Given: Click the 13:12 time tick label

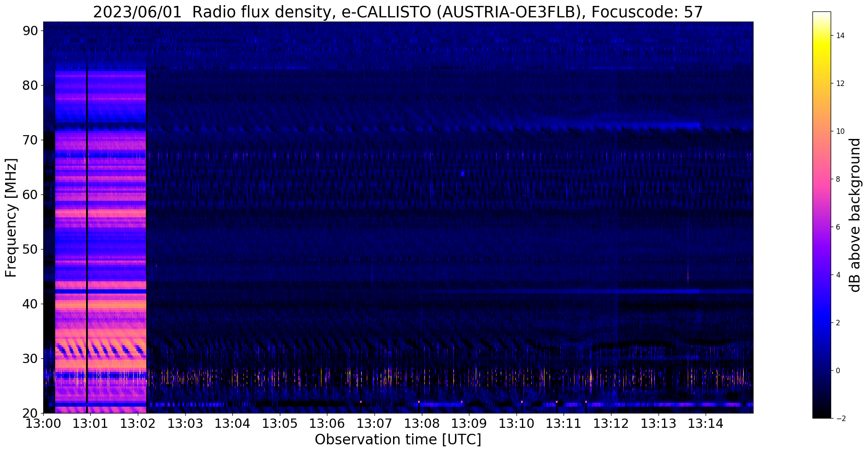Looking at the screenshot, I should tap(611, 424).
